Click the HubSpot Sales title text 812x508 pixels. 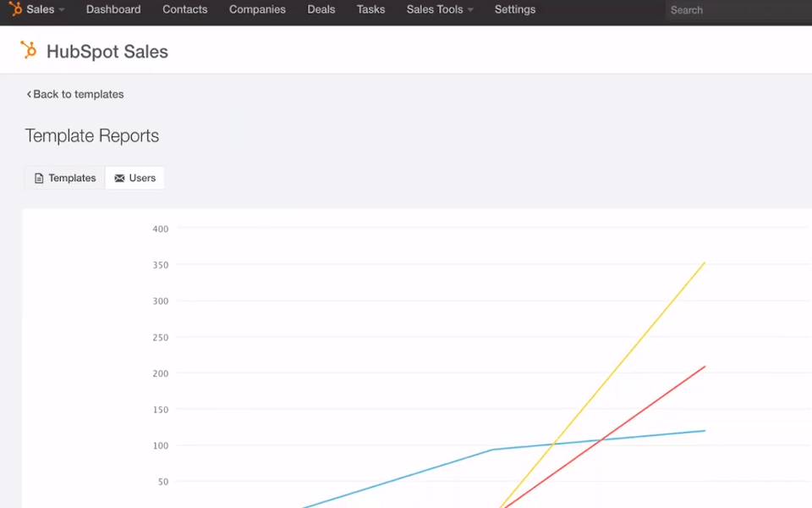coord(107,52)
